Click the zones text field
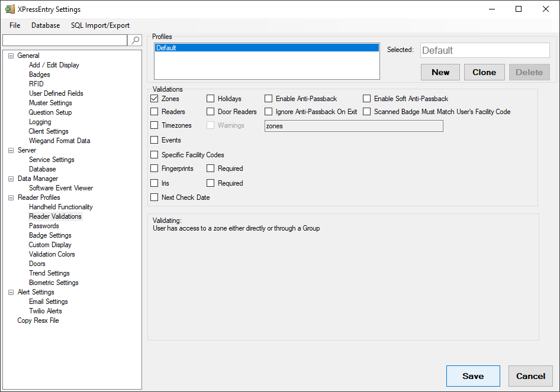Screen dimensions: 560x392 (354, 126)
